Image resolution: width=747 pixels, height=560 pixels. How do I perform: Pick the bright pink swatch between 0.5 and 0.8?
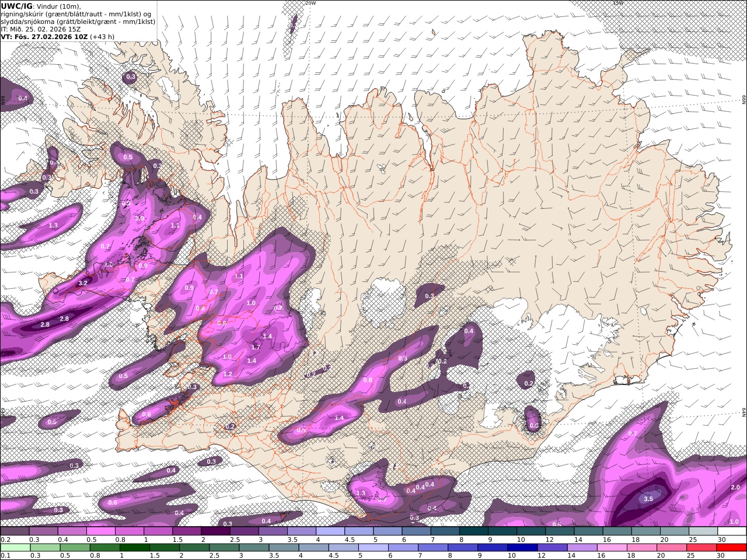(x=102, y=531)
